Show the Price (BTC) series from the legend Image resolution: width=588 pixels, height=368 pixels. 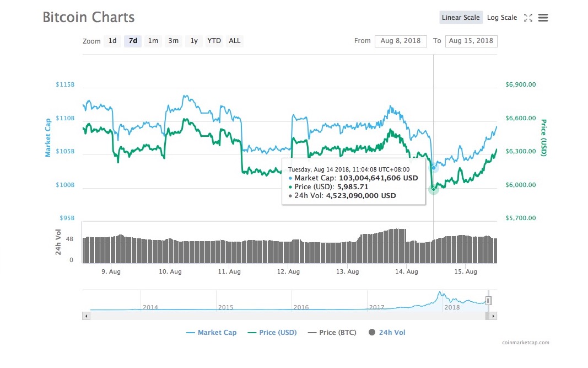pos(332,333)
